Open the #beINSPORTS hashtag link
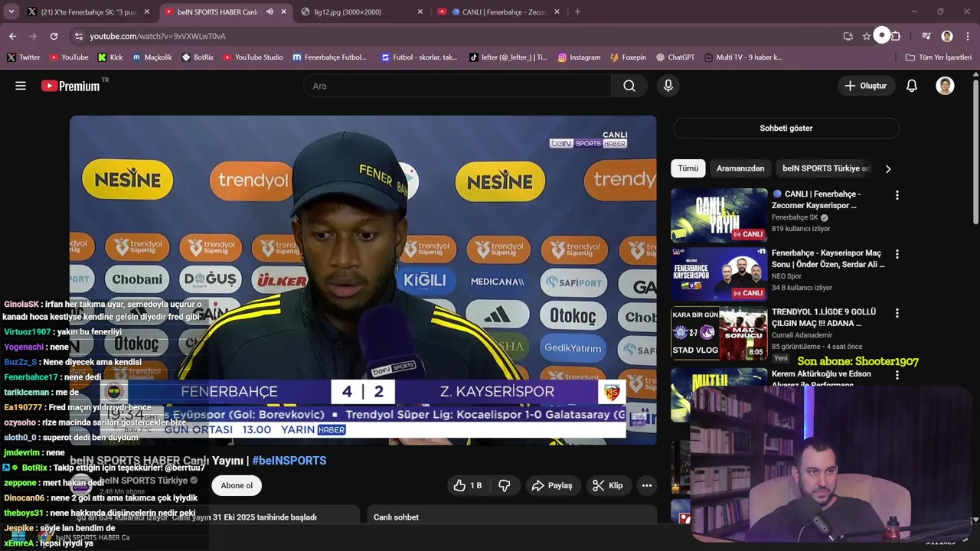This screenshot has width=980, height=551. point(289,461)
